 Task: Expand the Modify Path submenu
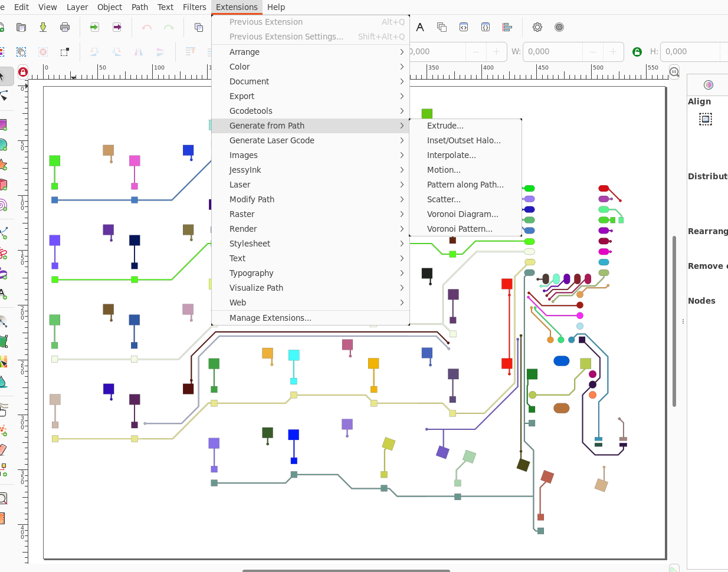pyautogui.click(x=310, y=199)
